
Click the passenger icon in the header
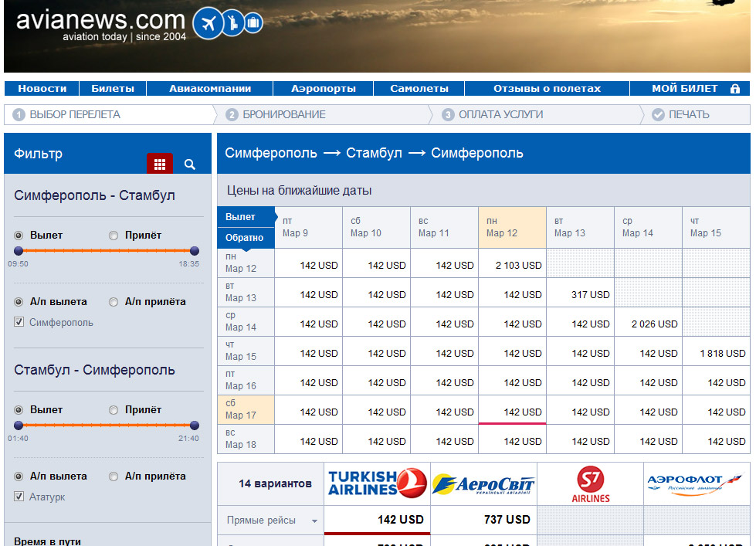[232, 23]
